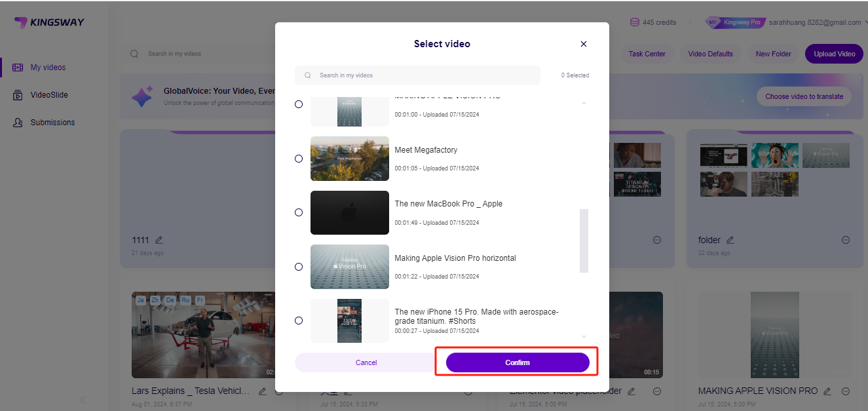Image resolution: width=868 pixels, height=411 pixels.
Task: Create a New Folder
Action: (773, 54)
